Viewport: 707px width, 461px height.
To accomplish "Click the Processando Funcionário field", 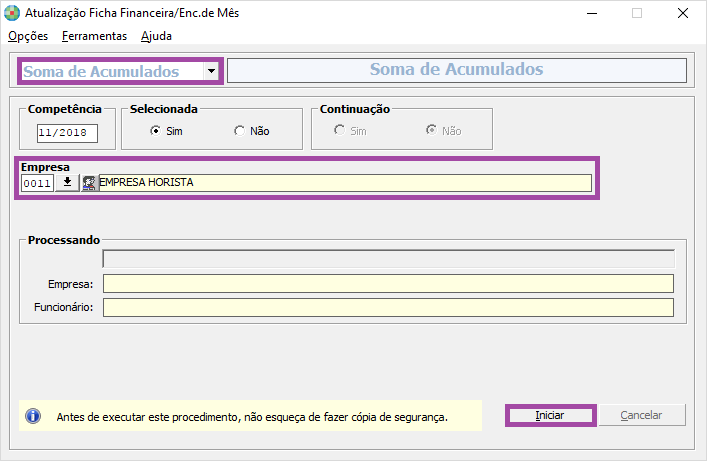I will click(x=388, y=307).
